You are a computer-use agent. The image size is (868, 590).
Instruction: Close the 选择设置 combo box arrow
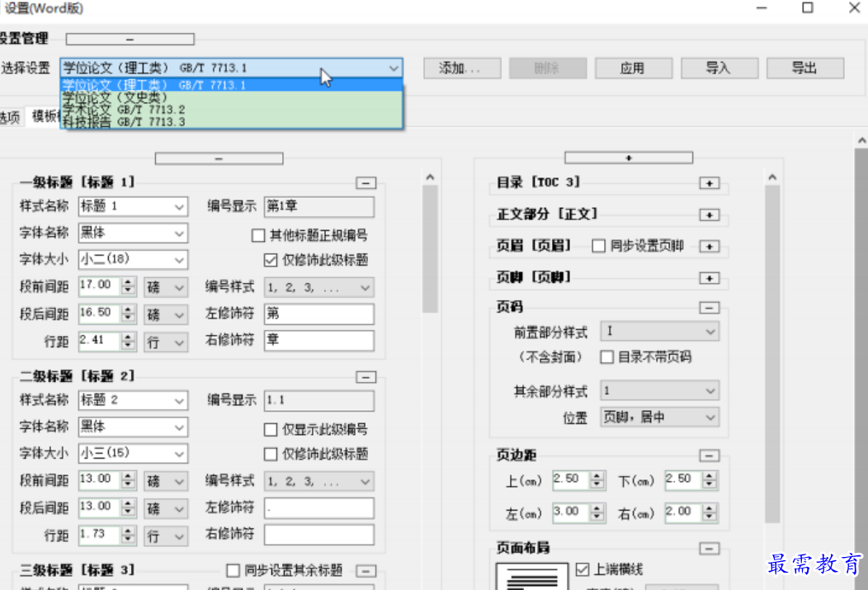point(394,68)
